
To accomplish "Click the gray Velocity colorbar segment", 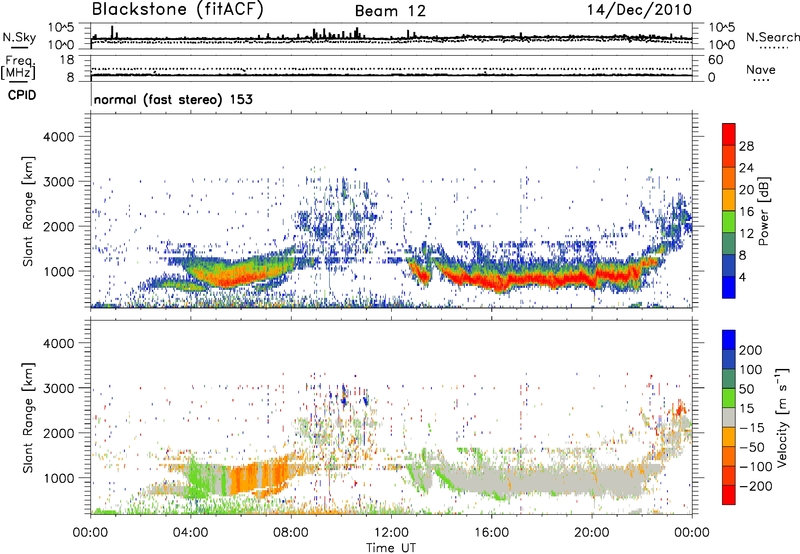I will (729, 417).
